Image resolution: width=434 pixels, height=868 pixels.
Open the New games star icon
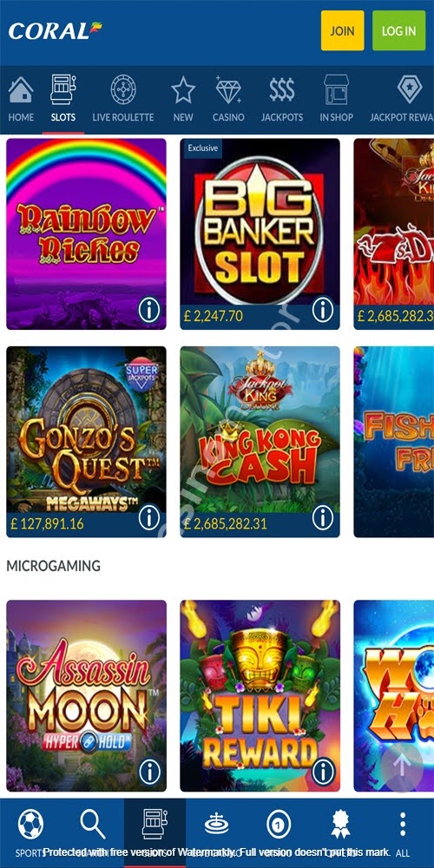183,89
